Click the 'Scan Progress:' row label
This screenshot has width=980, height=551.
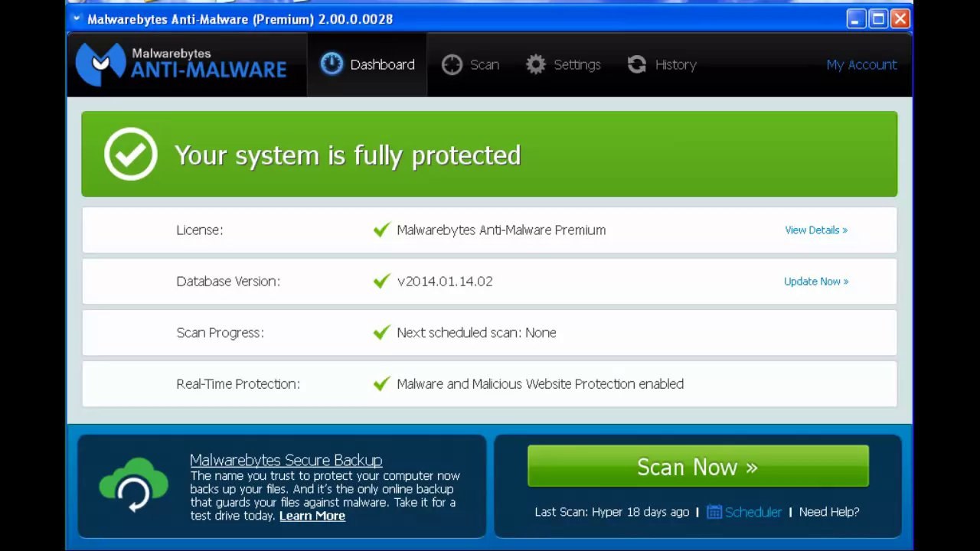coord(220,332)
